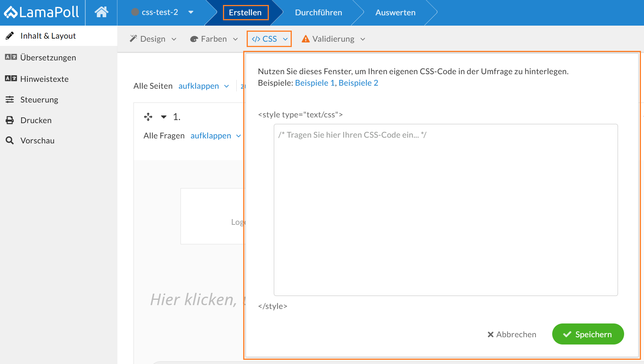The image size is (644, 364).
Task: Open the Validierung toolbar menu
Action: (333, 39)
